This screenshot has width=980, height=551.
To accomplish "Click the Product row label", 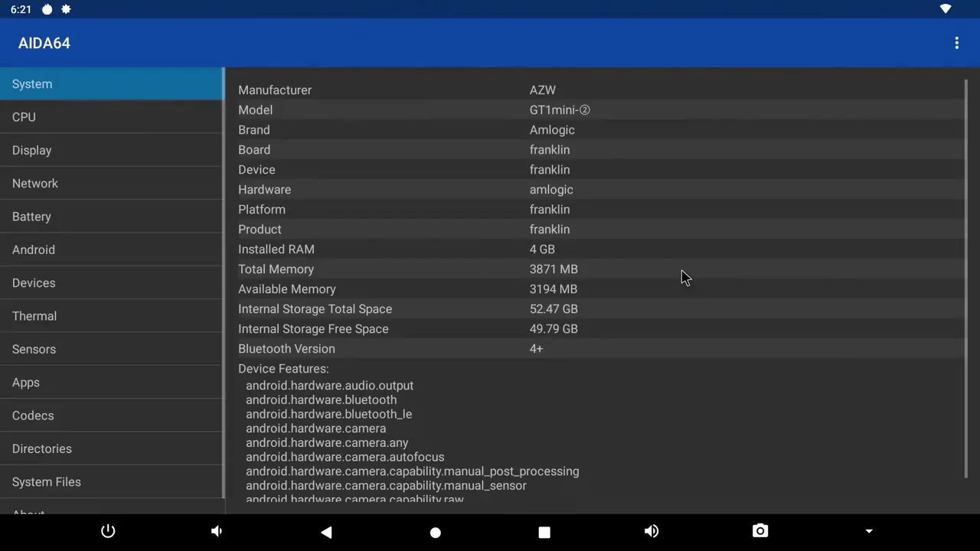I will [x=260, y=230].
